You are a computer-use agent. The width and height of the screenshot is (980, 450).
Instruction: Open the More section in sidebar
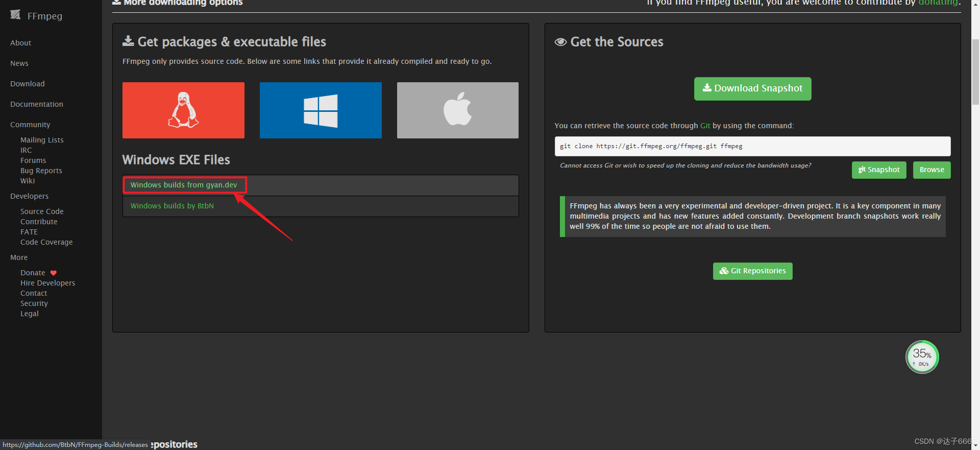(19, 257)
